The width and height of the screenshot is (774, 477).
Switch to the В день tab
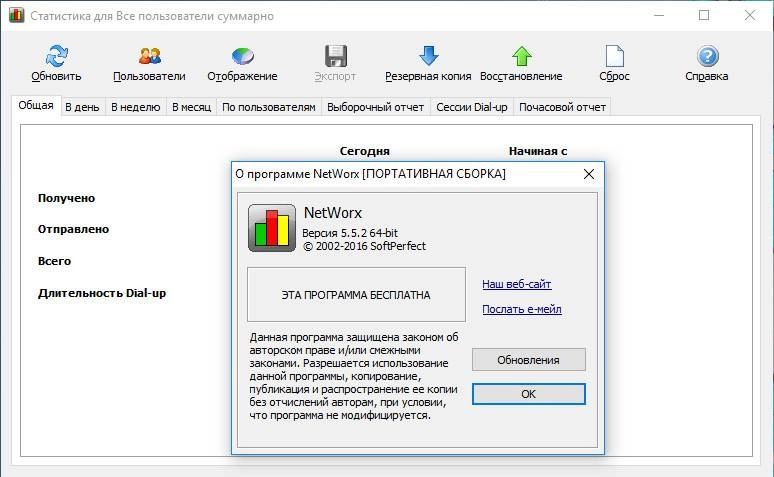point(82,107)
